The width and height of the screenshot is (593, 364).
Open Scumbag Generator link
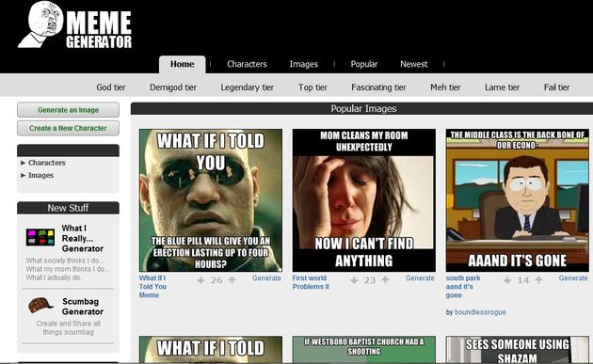click(x=83, y=307)
